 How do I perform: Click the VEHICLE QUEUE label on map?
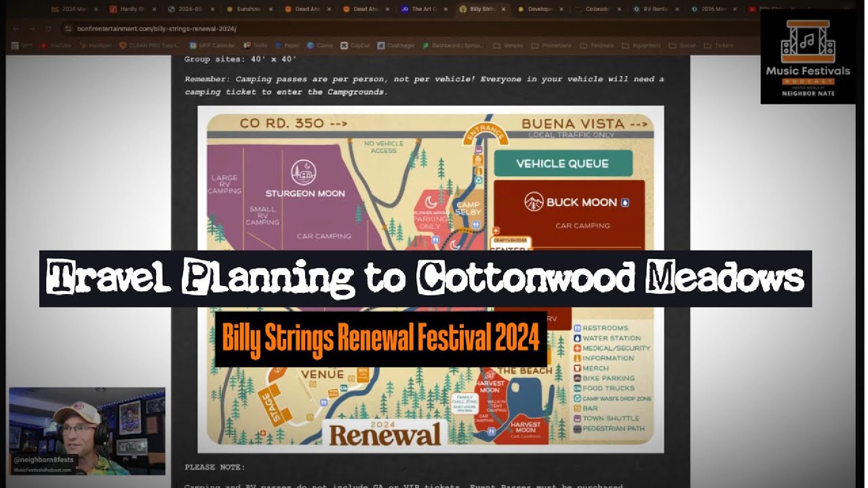[563, 163]
